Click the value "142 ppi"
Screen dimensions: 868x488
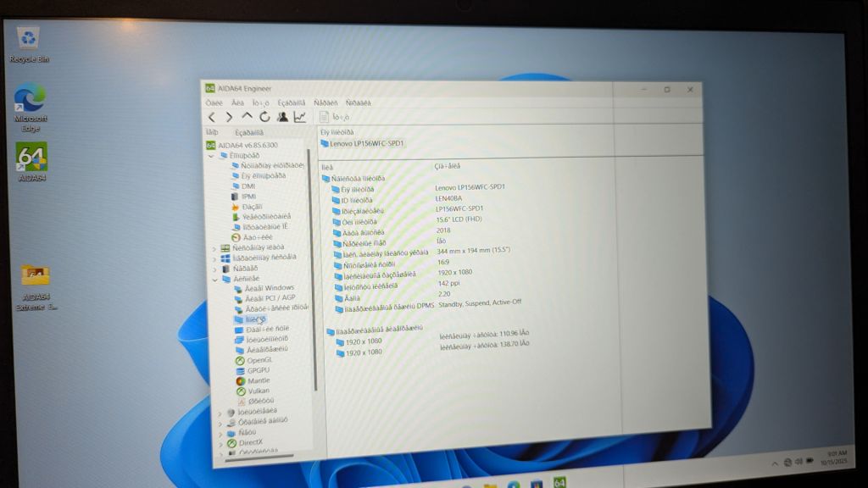[x=448, y=283]
